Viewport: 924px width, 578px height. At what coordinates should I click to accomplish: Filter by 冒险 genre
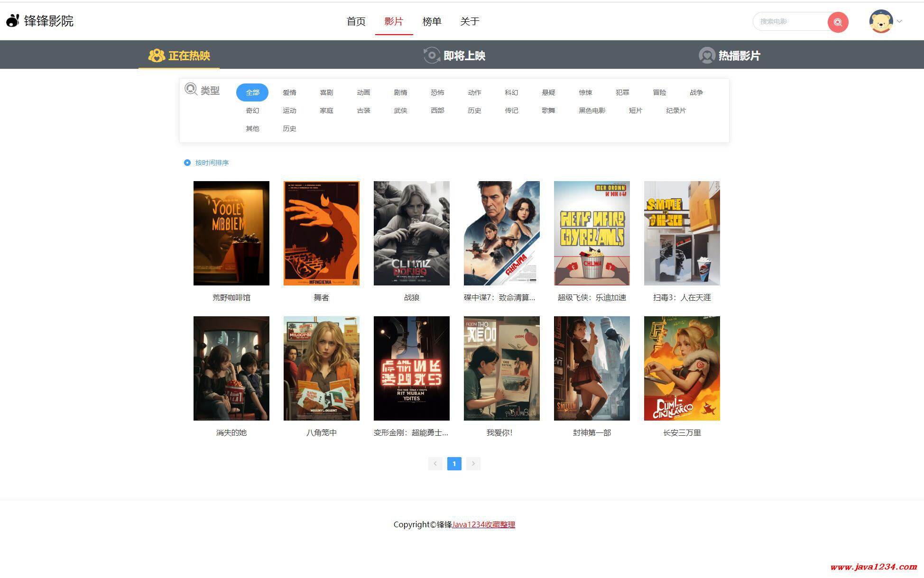pos(659,92)
